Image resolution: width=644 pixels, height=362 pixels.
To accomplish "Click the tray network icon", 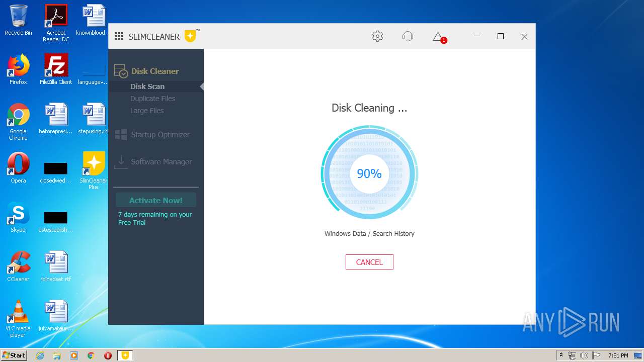I will pos(572,355).
